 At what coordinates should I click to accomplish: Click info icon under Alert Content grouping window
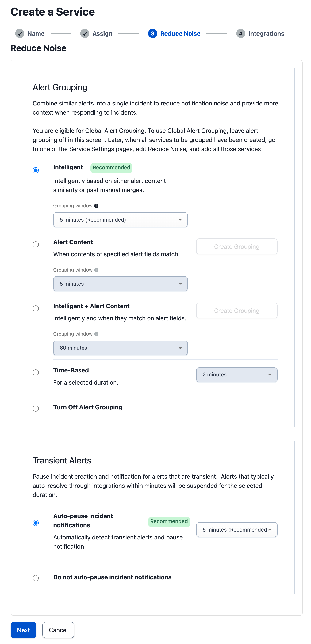tap(96, 270)
